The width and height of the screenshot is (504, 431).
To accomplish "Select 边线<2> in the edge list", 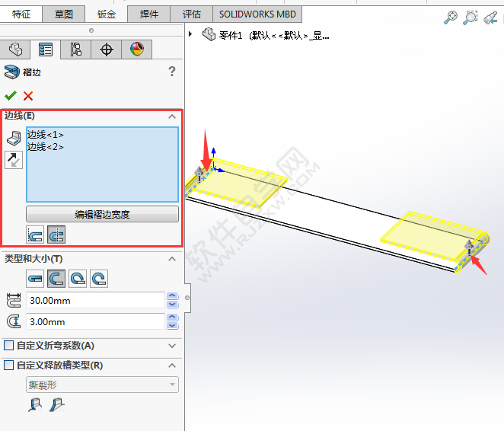I will point(46,147).
